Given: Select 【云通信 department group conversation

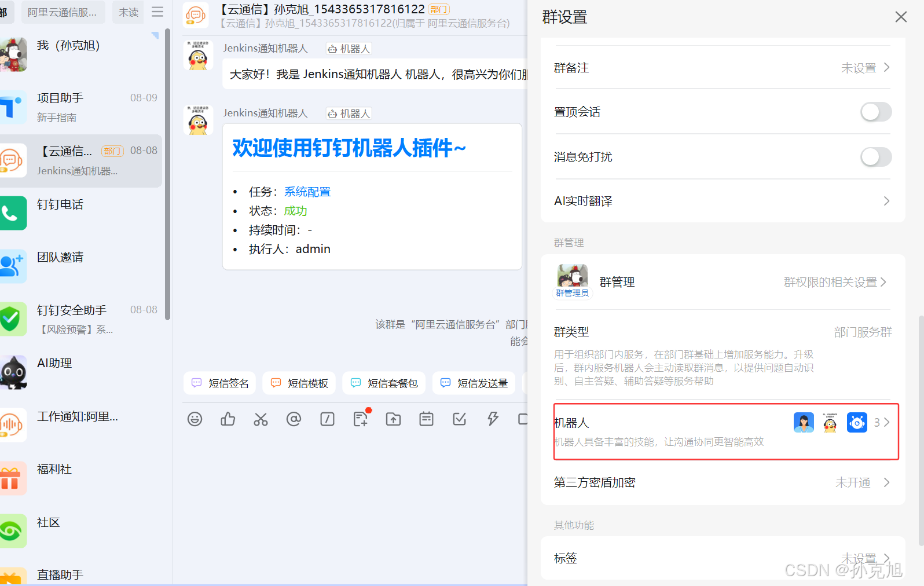Looking at the screenshot, I should (81, 160).
